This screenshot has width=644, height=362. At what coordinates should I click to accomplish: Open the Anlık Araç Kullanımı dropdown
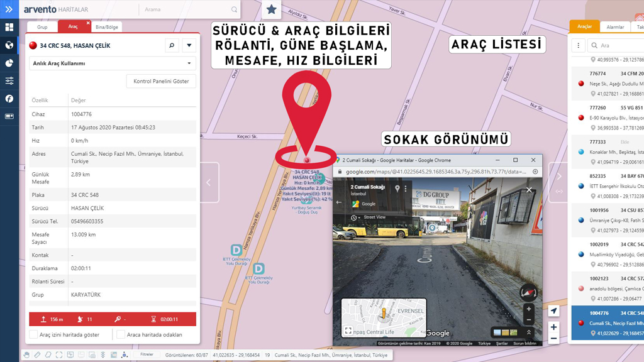pos(113,63)
